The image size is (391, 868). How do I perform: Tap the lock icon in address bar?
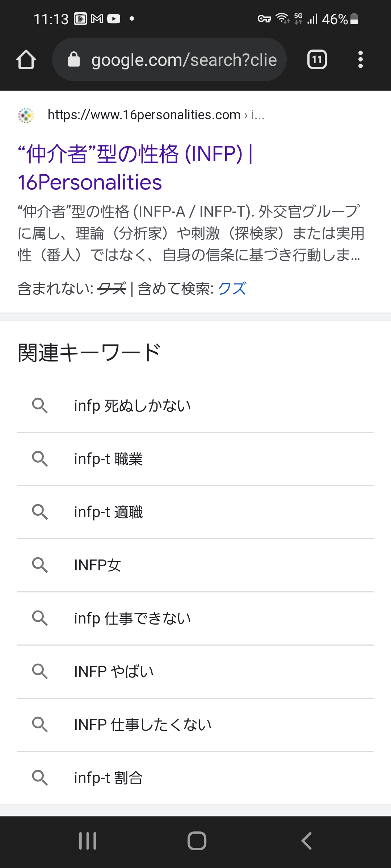pyautogui.click(x=74, y=60)
